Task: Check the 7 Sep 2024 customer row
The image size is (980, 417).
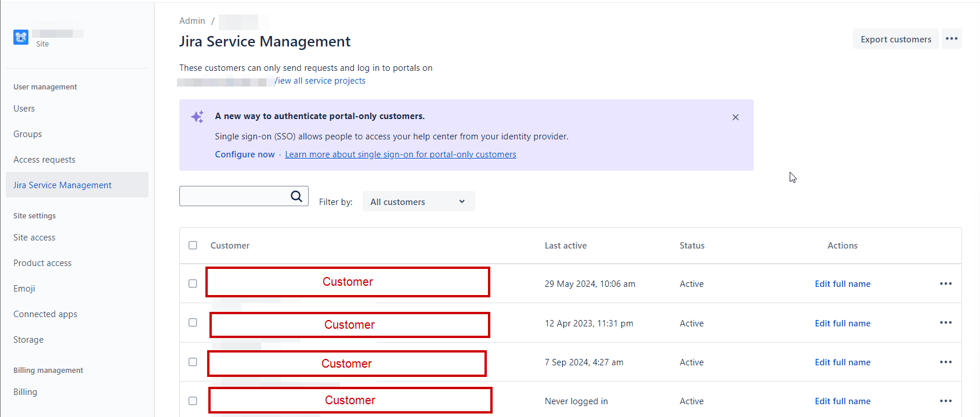Action: click(193, 362)
